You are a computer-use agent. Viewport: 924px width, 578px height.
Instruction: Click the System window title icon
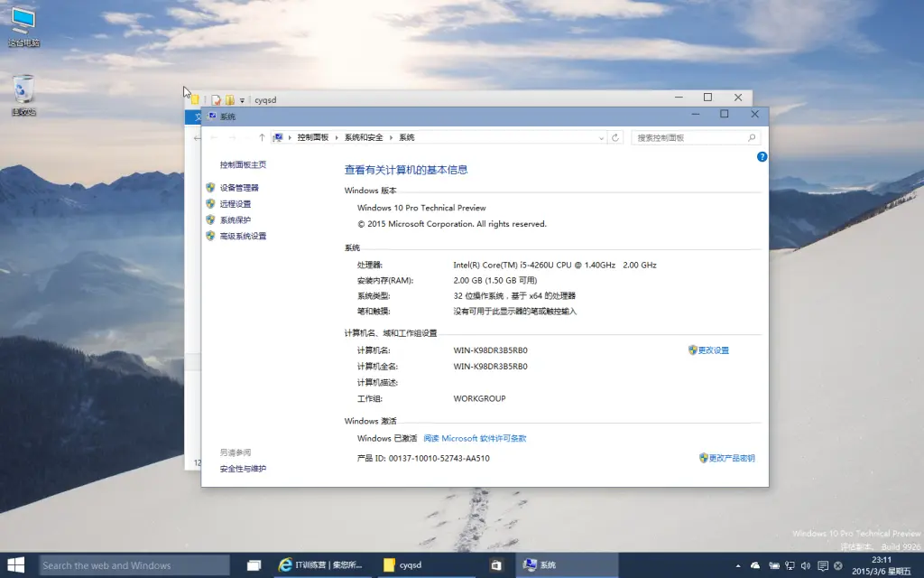click(x=212, y=117)
